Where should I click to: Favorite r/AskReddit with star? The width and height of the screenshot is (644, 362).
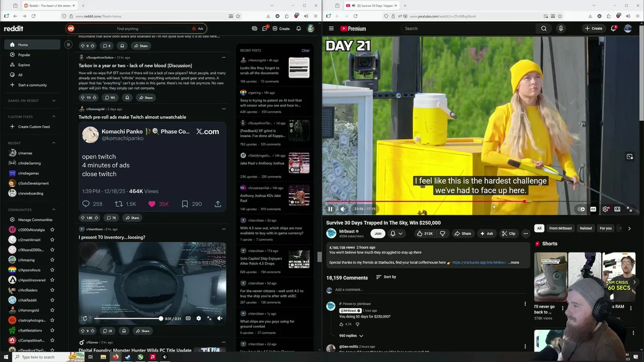coord(52,300)
